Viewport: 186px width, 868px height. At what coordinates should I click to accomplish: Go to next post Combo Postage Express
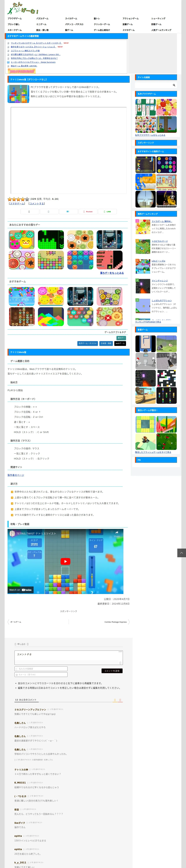[x=115, y=622]
